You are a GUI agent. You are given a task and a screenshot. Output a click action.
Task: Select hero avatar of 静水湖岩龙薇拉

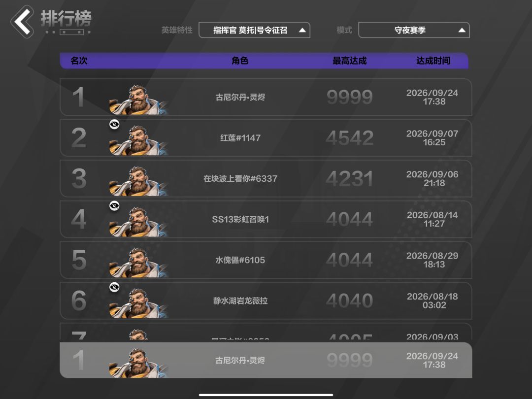pyautogui.click(x=138, y=303)
